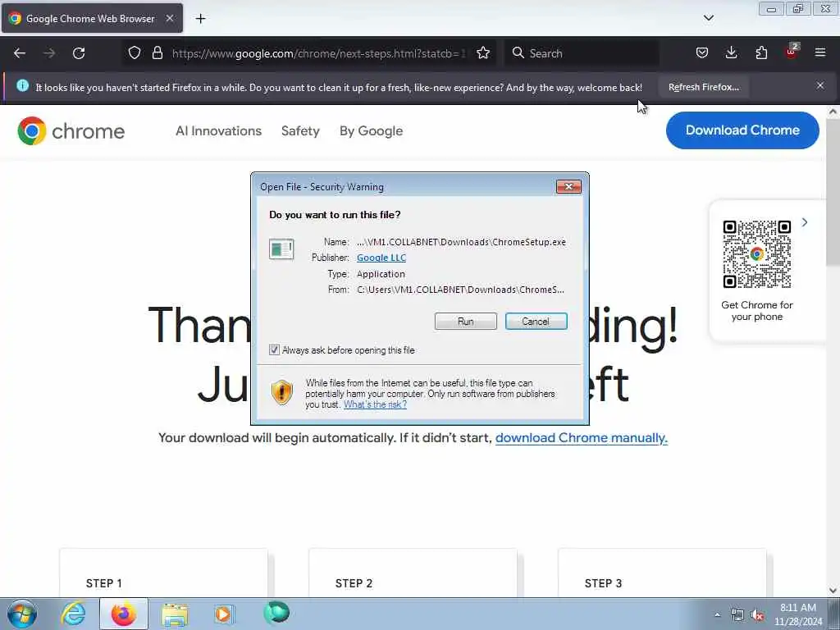Close the Google Chrome Web Browser tab
Image resolution: width=840 pixels, height=630 pixels.
coord(169,18)
